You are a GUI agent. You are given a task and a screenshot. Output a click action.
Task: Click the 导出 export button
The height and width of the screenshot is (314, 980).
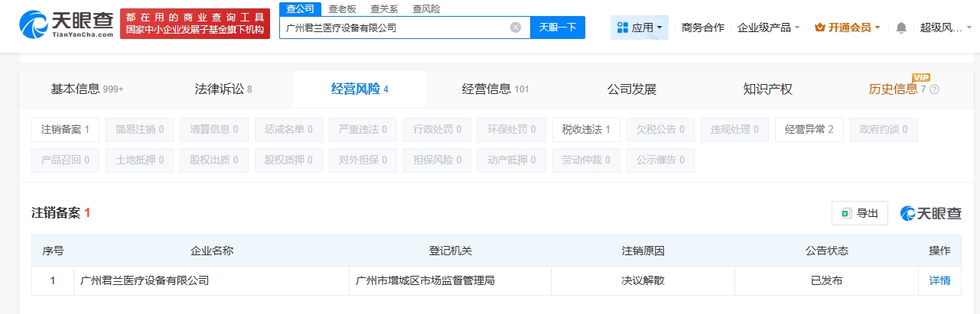[860, 213]
